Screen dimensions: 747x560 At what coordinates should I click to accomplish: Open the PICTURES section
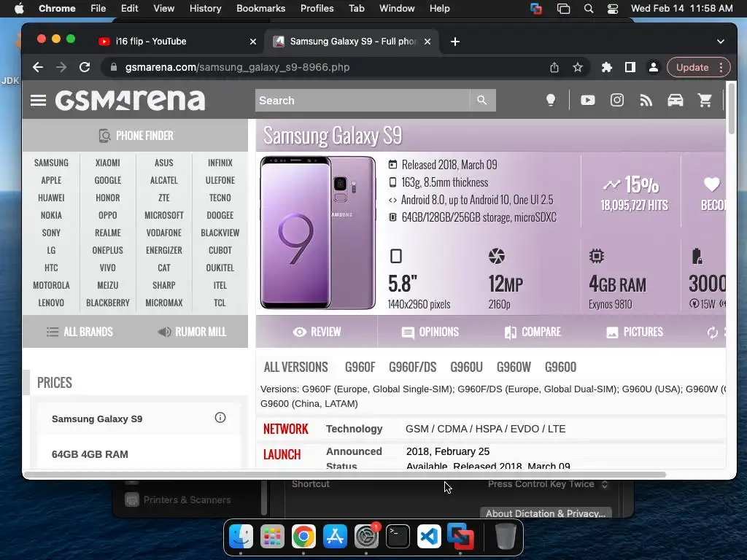click(x=634, y=332)
